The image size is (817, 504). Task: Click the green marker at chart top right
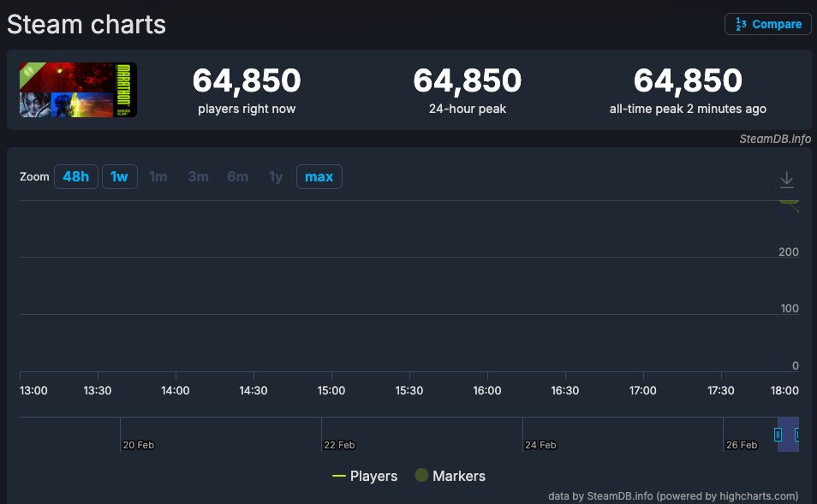(x=790, y=202)
